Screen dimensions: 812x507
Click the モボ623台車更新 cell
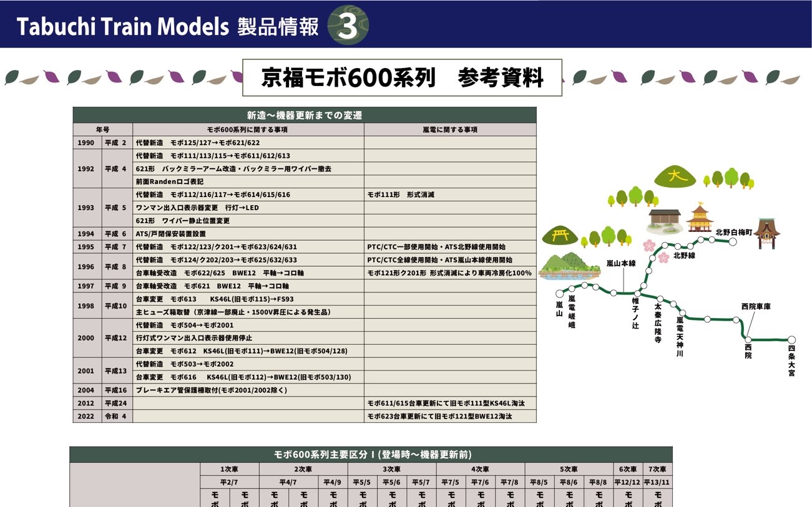pos(450,416)
